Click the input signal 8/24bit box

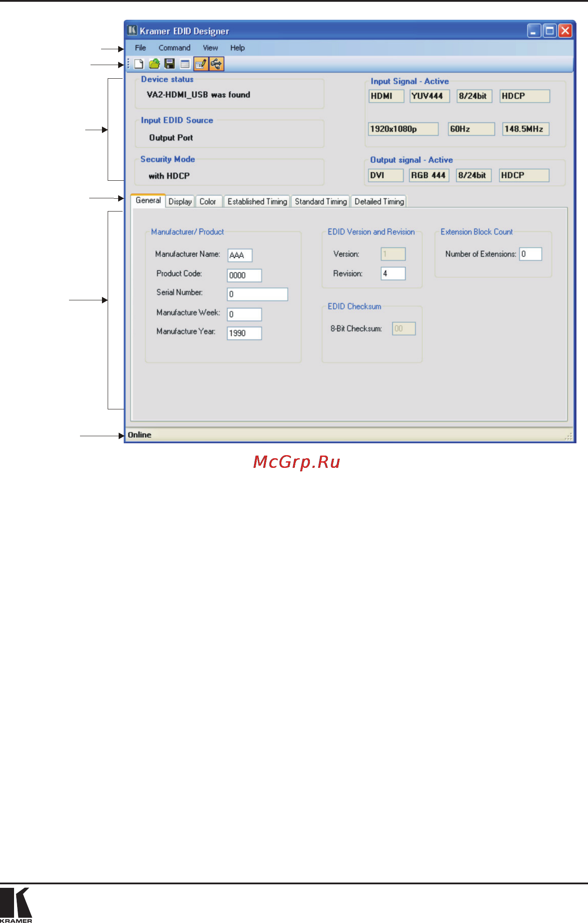coord(475,96)
